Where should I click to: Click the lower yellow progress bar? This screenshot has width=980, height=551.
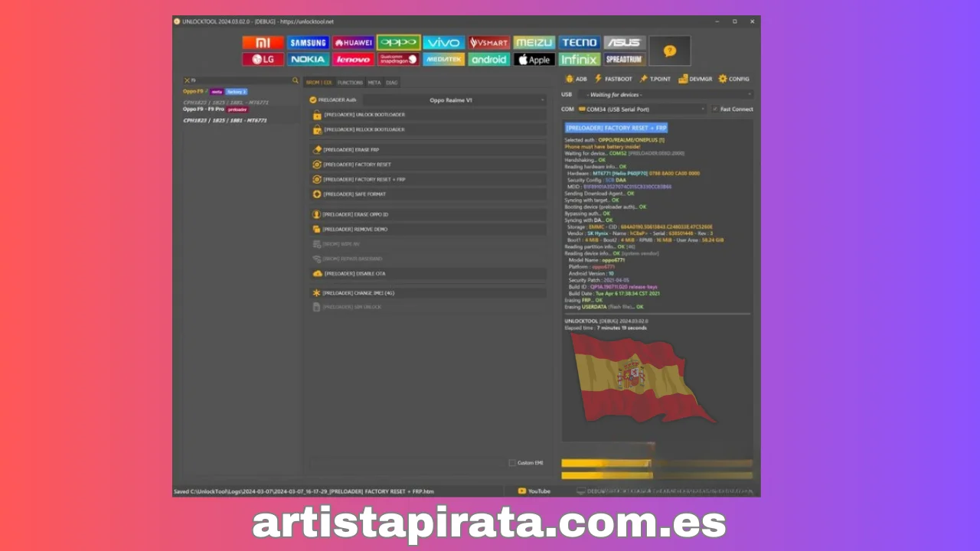click(657, 475)
